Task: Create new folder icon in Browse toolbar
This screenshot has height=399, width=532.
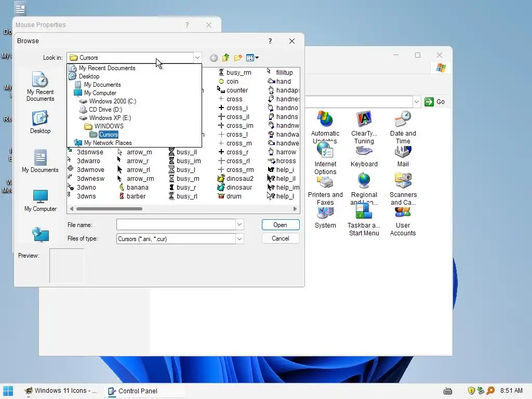Action: [x=238, y=58]
